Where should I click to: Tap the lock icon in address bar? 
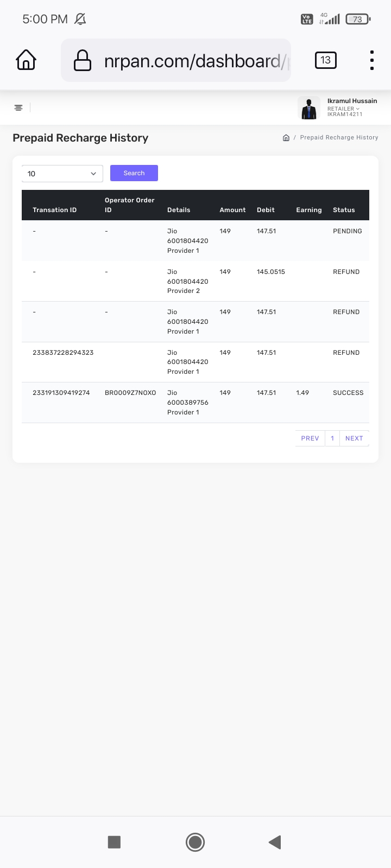[83, 60]
